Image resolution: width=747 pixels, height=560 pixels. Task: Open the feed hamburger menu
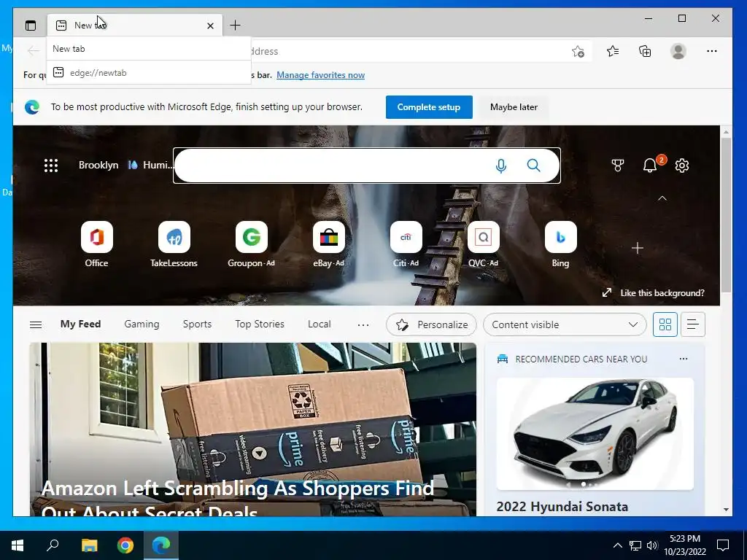(x=36, y=324)
